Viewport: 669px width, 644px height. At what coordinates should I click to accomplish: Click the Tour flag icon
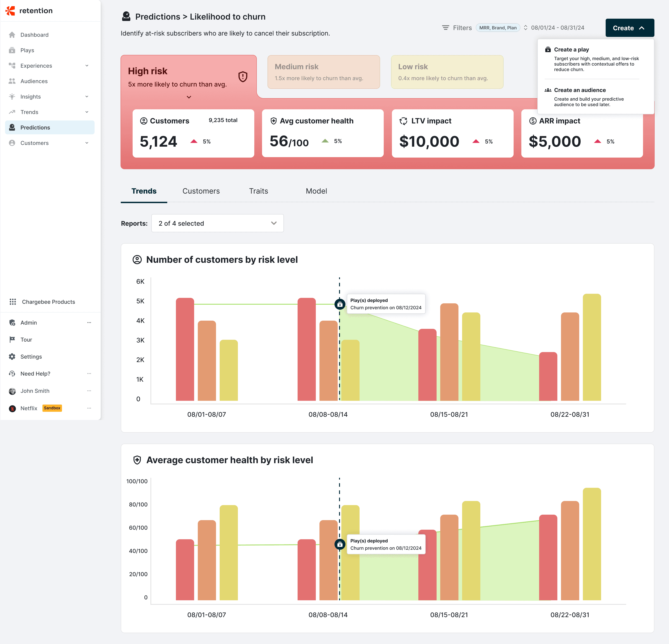click(x=12, y=339)
